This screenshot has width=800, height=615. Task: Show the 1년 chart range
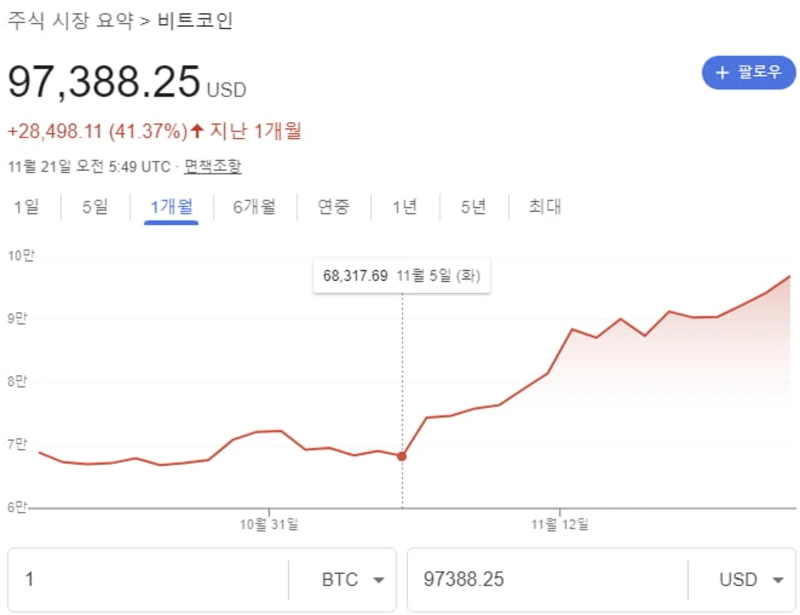click(404, 207)
